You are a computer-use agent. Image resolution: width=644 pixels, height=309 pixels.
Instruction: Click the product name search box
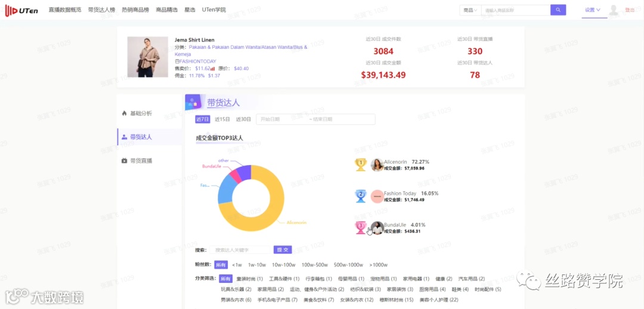coord(515,10)
